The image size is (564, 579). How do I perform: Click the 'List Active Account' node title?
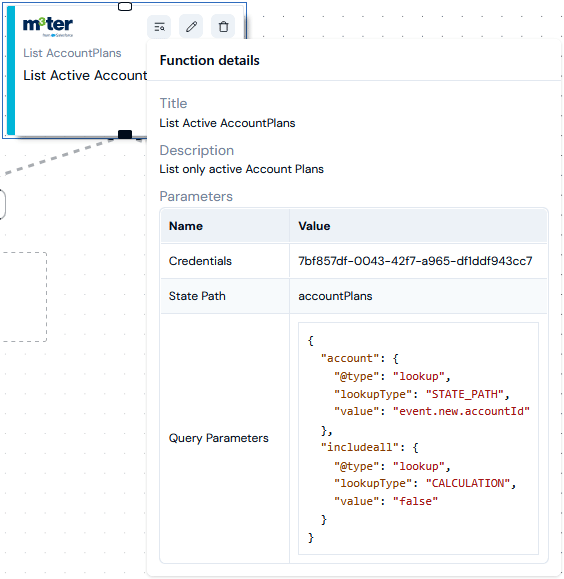[x=85, y=75]
